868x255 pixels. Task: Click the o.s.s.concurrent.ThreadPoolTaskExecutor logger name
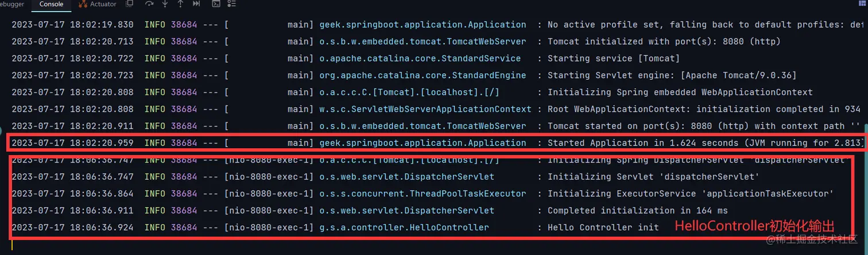423,194
